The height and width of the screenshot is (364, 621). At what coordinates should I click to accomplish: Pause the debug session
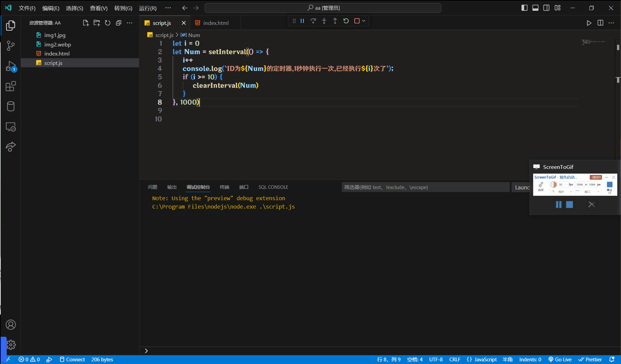pyautogui.click(x=302, y=21)
